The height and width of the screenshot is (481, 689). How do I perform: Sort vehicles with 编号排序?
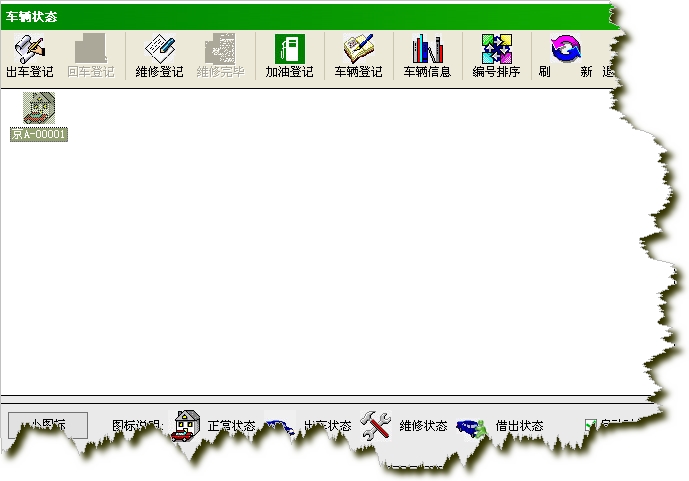point(496,56)
